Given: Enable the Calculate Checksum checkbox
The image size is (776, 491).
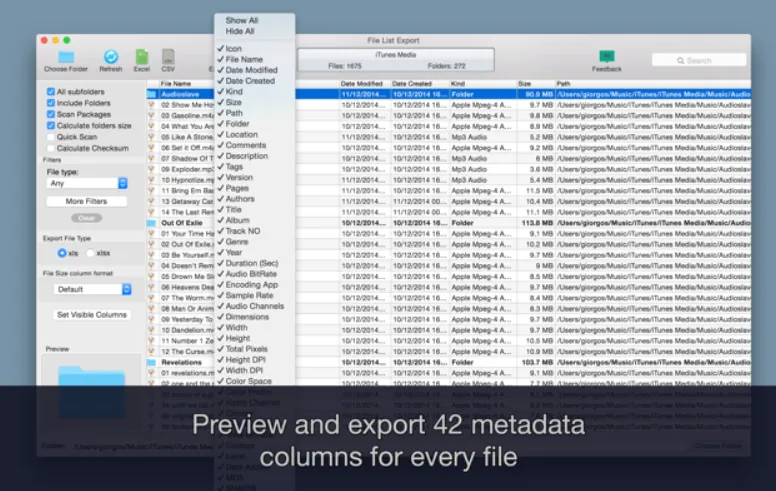Looking at the screenshot, I should tap(50, 148).
